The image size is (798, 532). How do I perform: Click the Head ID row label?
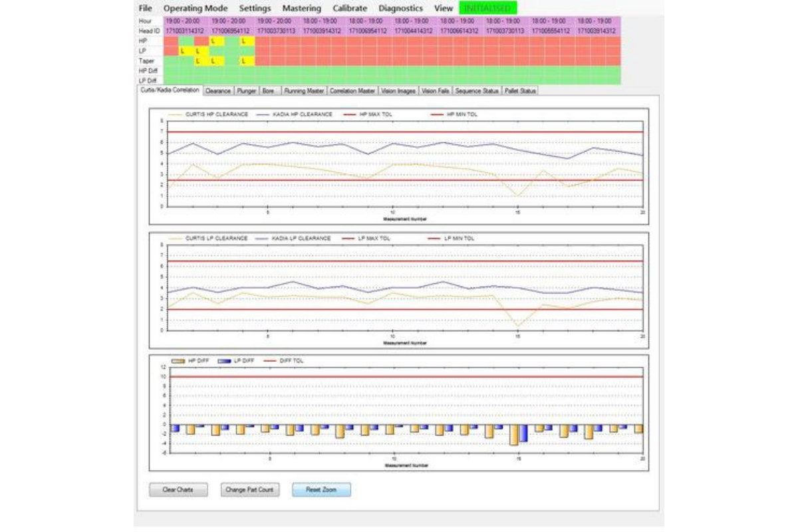pos(150,31)
